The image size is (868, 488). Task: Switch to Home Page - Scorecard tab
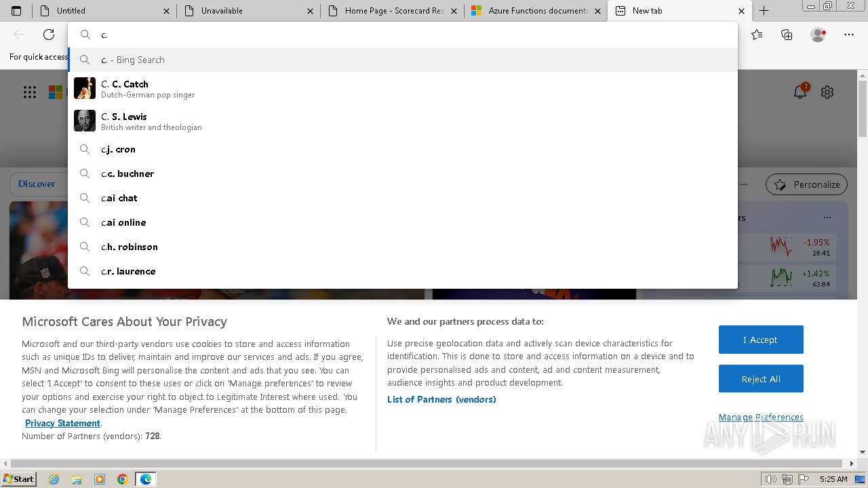click(x=392, y=11)
